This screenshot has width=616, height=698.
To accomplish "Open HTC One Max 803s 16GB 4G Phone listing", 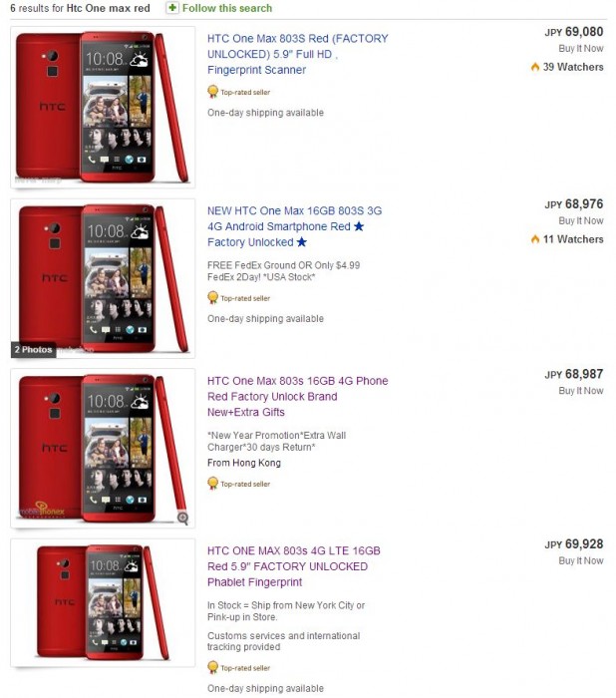I will tap(297, 396).
